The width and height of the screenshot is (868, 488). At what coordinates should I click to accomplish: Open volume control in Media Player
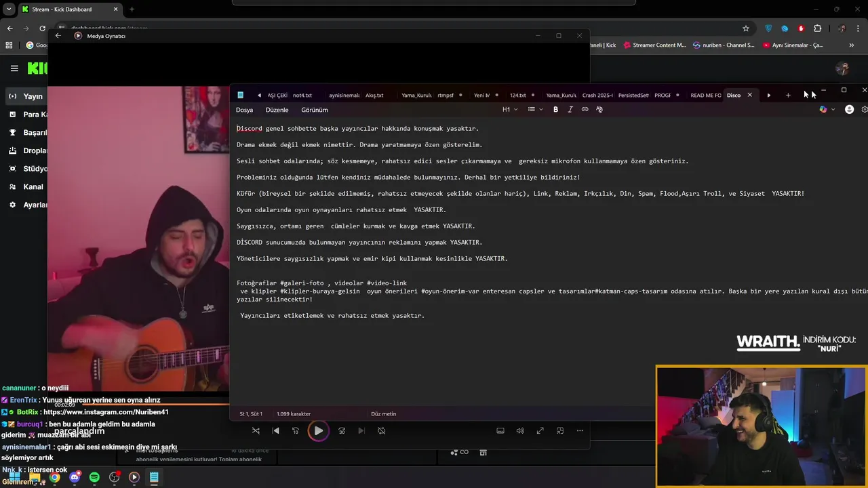point(520,430)
